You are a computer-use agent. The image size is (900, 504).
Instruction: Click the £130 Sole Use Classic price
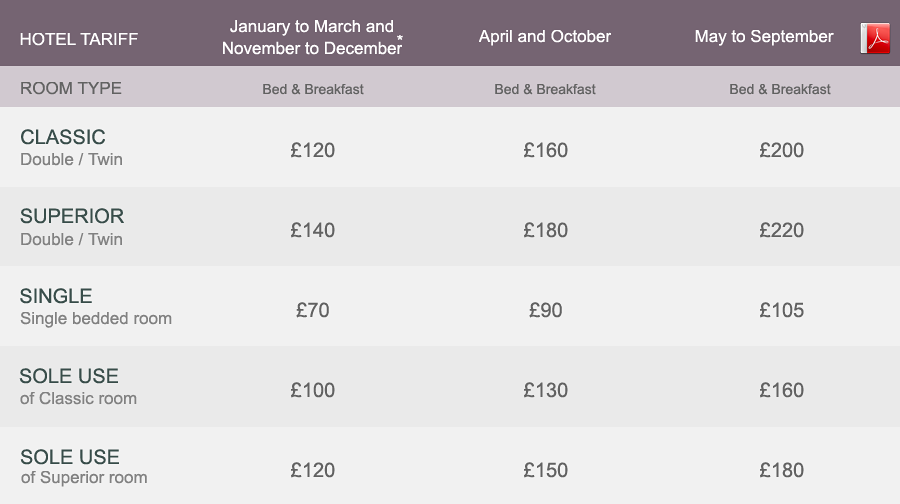(545, 390)
